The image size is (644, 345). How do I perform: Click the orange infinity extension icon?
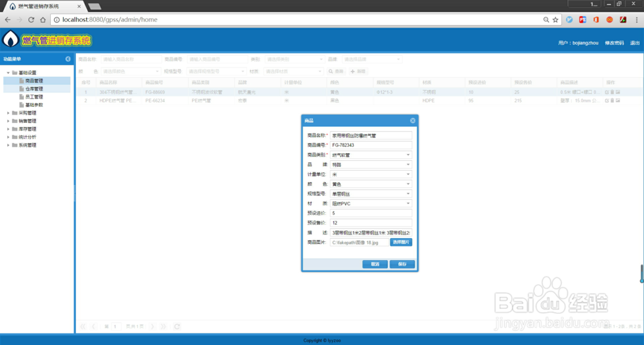(x=609, y=20)
